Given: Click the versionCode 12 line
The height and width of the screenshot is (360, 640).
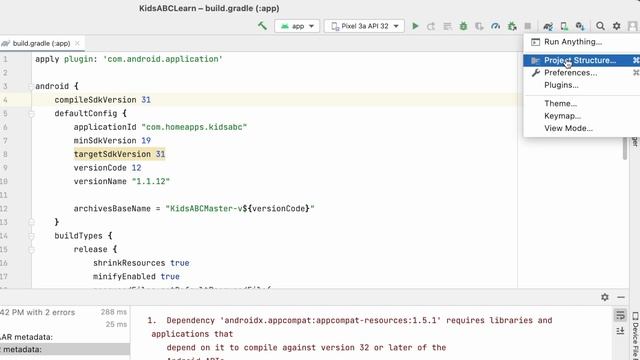Looking at the screenshot, I should click(107, 168).
